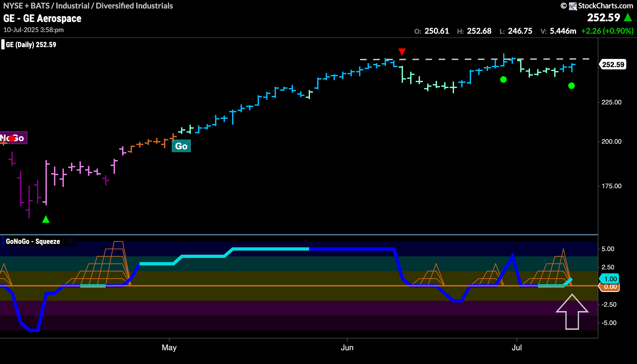Click the low value 246.75

click(520, 31)
